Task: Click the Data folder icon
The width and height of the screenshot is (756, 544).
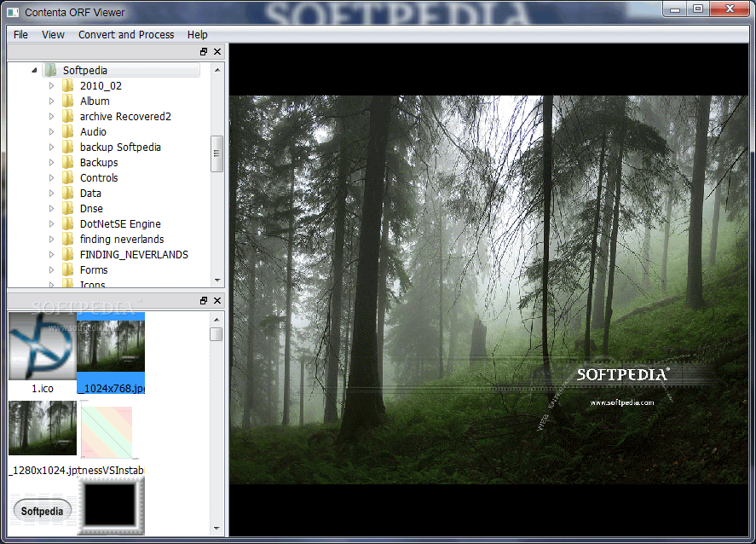Action: [67, 194]
